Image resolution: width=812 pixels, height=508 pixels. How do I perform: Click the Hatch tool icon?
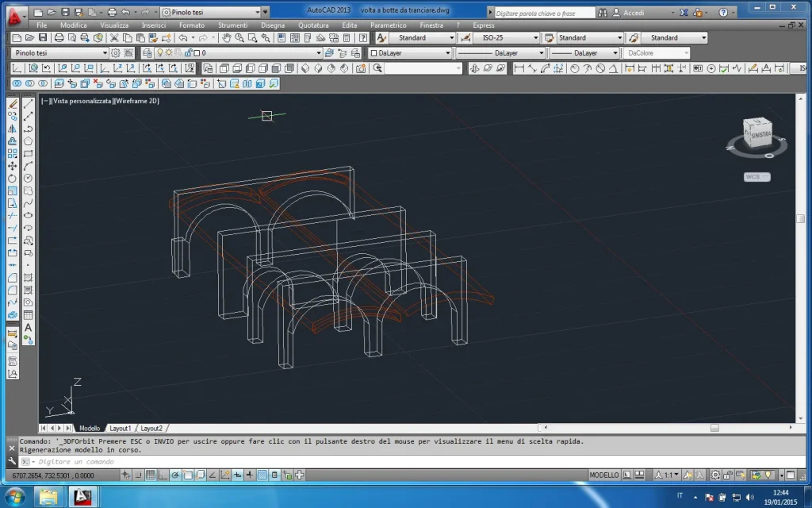point(28,278)
